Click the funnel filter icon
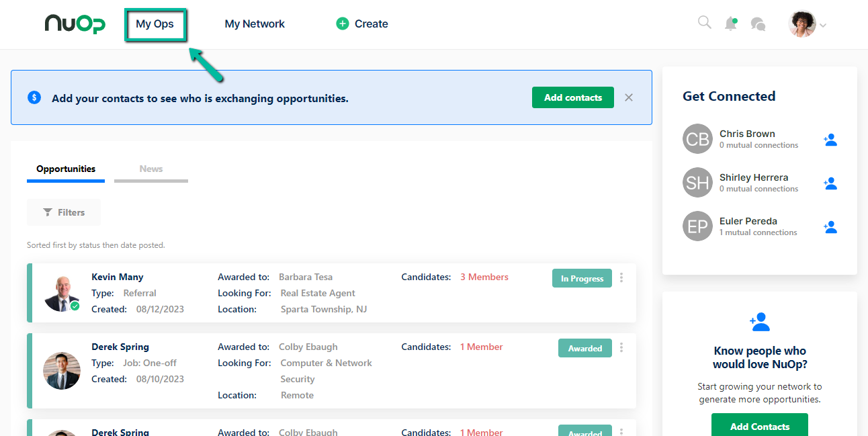Screen dimensions: 868x436 pos(48,212)
